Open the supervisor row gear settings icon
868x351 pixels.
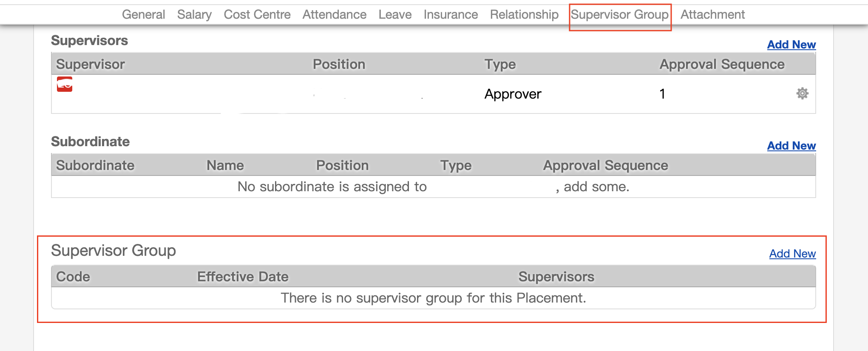pos(802,93)
